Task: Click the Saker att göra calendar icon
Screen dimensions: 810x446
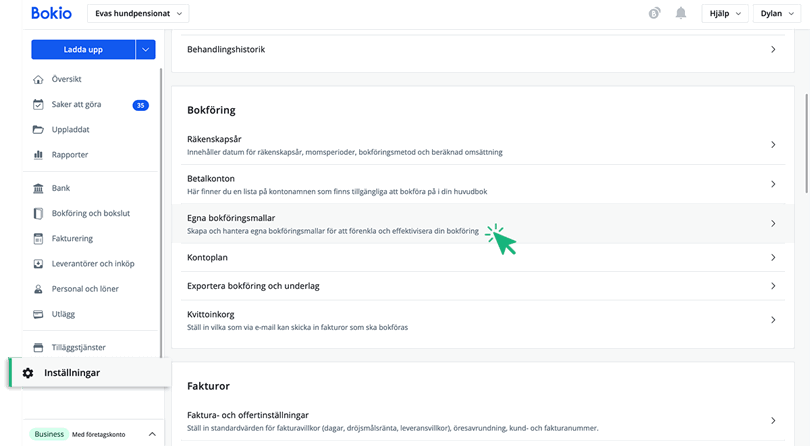Action: coord(38,104)
